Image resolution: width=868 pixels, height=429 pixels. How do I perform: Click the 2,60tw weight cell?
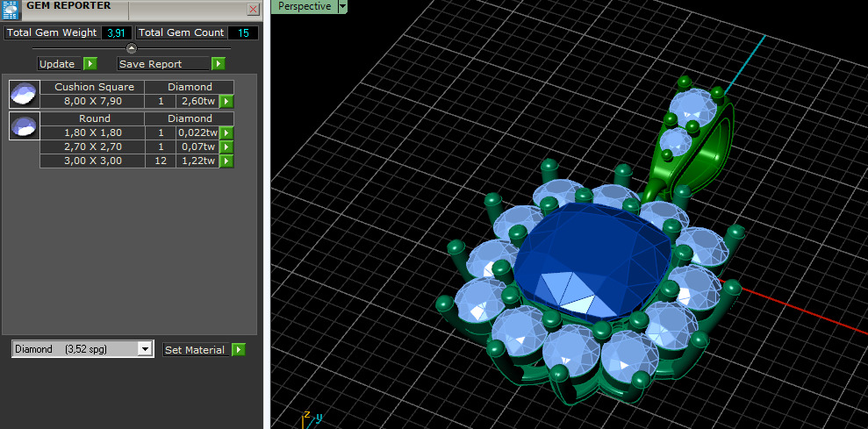[197, 101]
